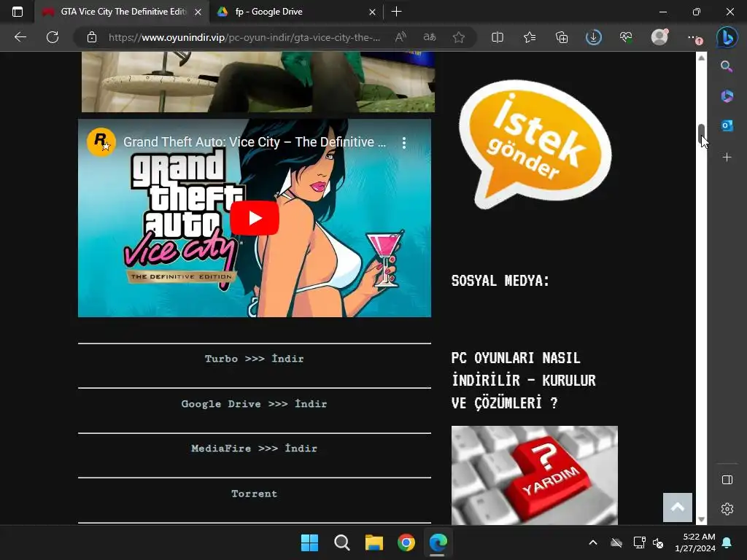Launch Google Chrome from taskbar
The height and width of the screenshot is (560, 747).
coord(406,542)
